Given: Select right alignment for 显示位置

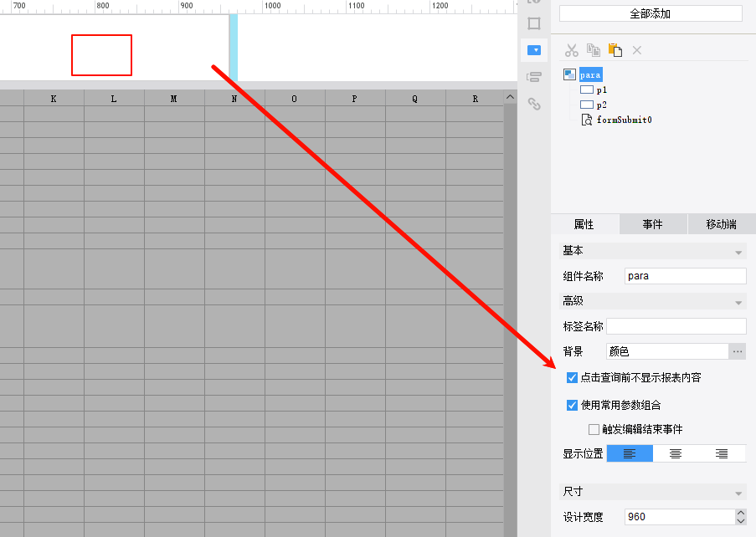Looking at the screenshot, I should click(x=722, y=453).
